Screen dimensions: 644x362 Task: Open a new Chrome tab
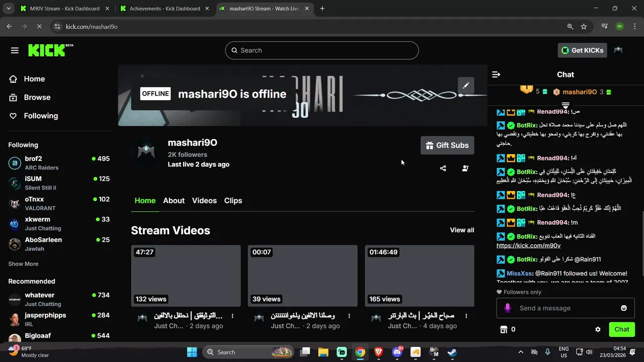(x=322, y=9)
